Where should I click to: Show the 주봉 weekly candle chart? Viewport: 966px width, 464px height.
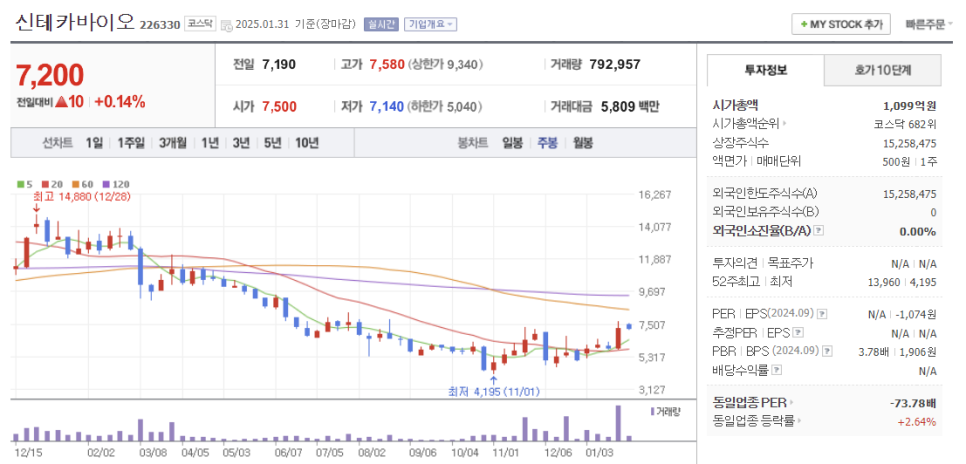click(x=547, y=143)
